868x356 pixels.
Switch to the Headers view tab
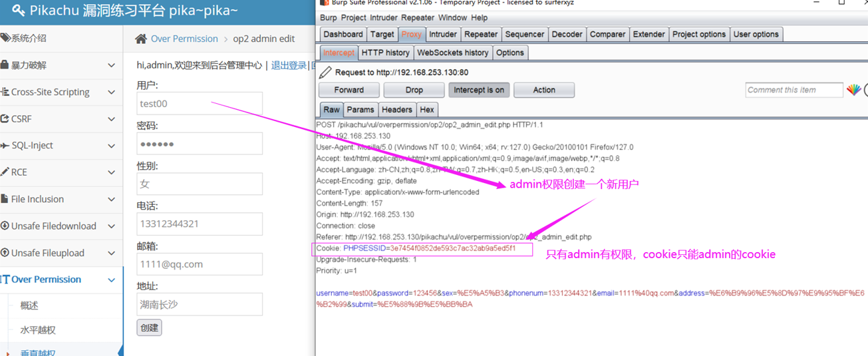point(397,110)
